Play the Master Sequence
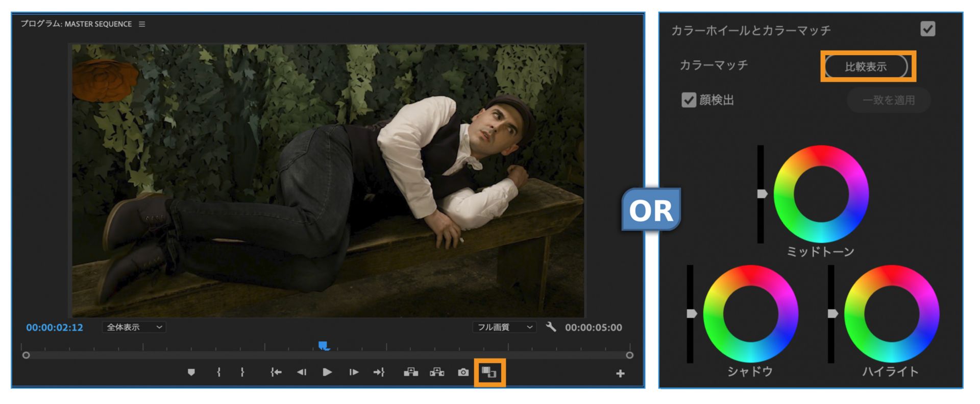 [327, 372]
